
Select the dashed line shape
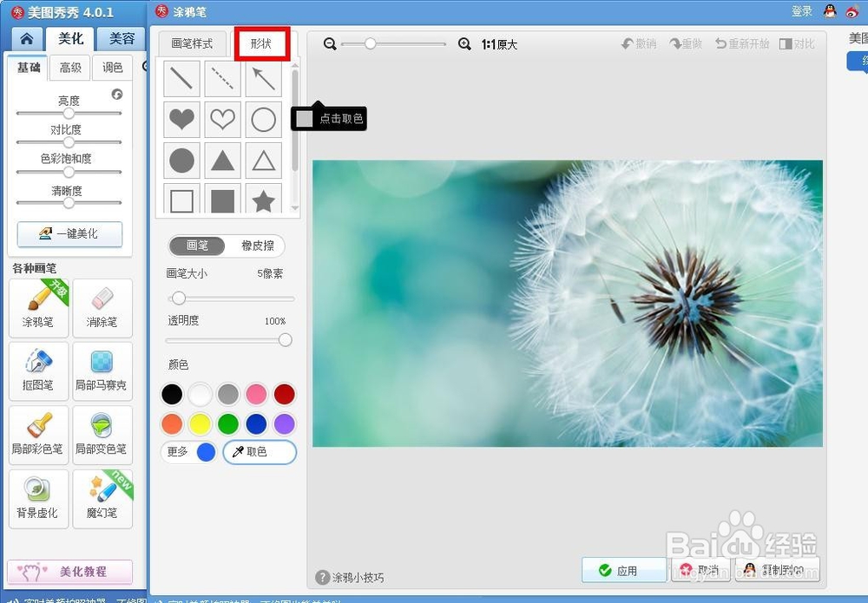(222, 79)
